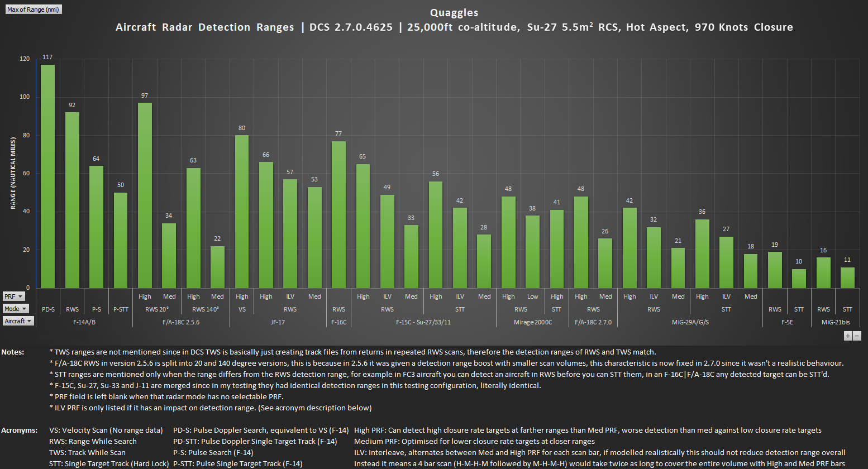Click the 'JF-17' aircraft axis label
This screenshot has height=469, width=868.
click(278, 322)
